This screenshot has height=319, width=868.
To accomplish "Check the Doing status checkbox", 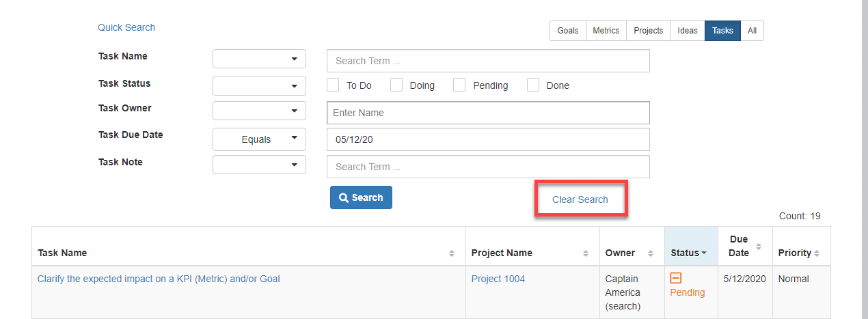I will click(x=396, y=85).
